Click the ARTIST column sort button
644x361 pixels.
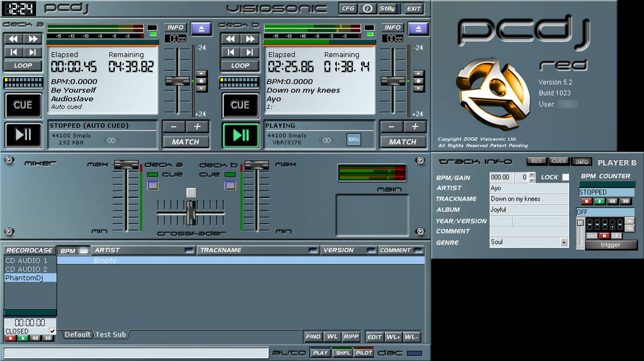pos(189,250)
